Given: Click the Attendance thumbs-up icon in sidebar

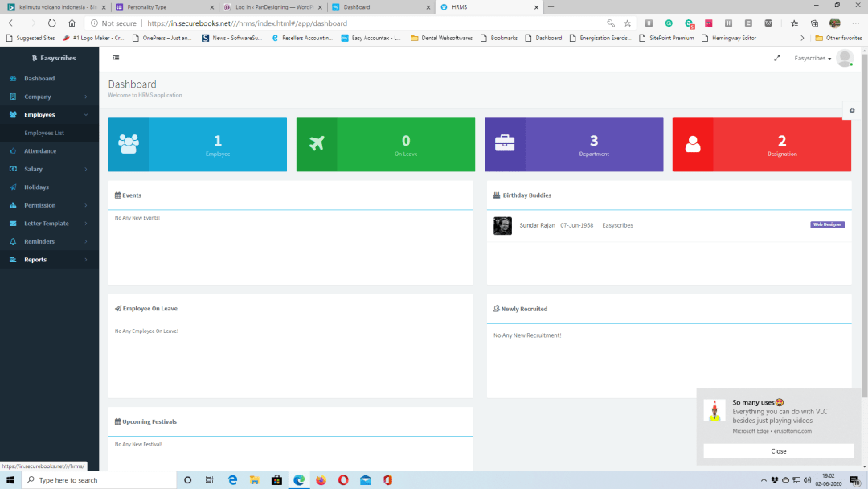Looking at the screenshot, I should tap(14, 150).
